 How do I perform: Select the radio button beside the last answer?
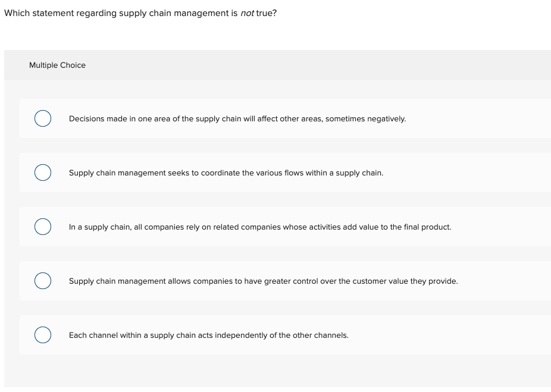42,335
